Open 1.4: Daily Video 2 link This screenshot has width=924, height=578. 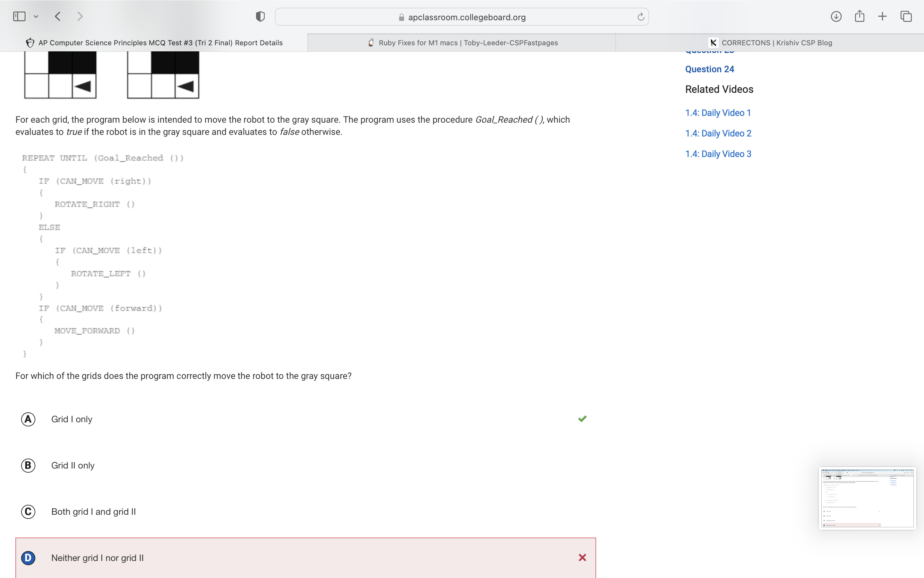pyautogui.click(x=718, y=133)
